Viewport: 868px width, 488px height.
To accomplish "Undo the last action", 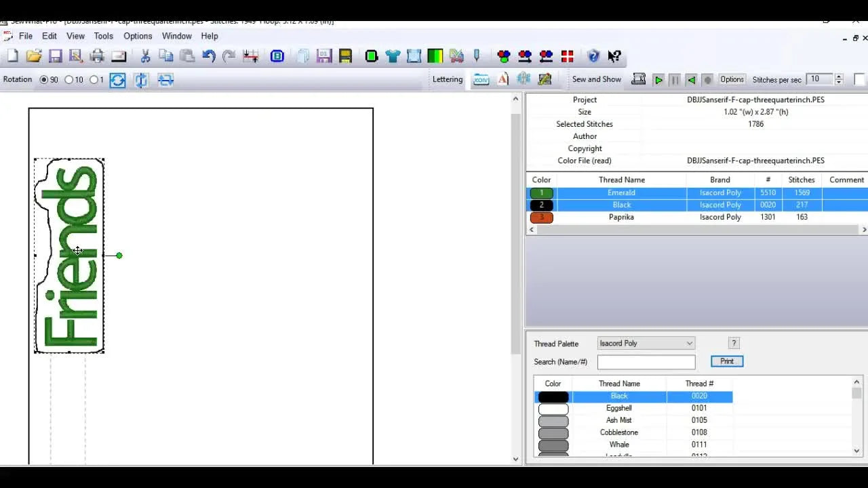I will [209, 56].
